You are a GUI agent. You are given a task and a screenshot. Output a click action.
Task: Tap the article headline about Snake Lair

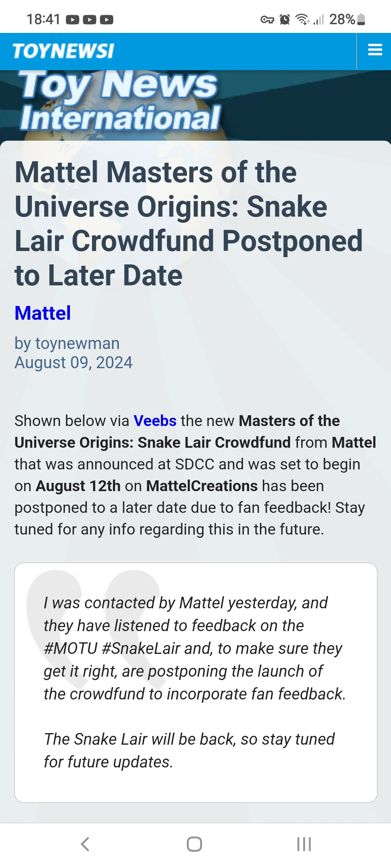click(188, 224)
